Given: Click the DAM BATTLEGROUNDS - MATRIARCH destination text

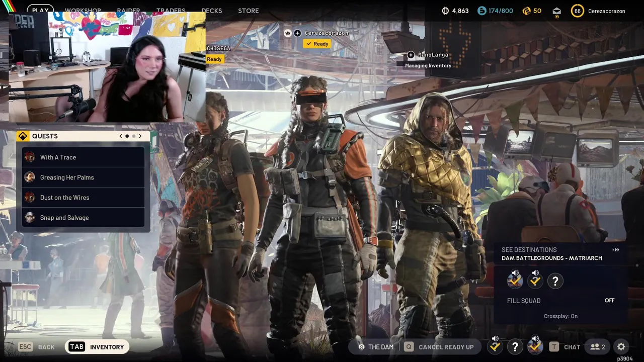Looking at the screenshot, I should point(552,258).
